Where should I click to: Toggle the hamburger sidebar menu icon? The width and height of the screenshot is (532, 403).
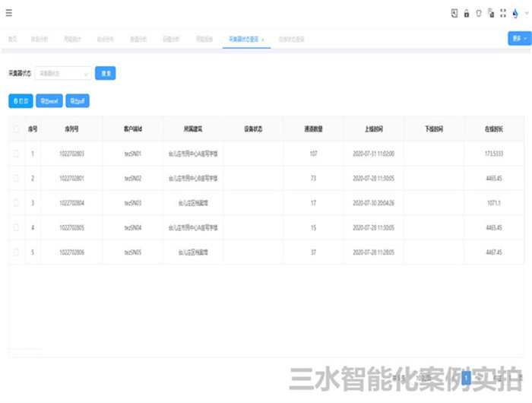coord(9,13)
